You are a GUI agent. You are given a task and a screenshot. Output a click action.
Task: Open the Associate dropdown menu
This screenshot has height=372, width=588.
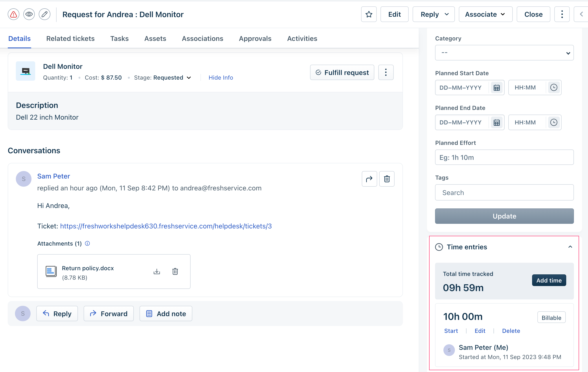[485, 14]
